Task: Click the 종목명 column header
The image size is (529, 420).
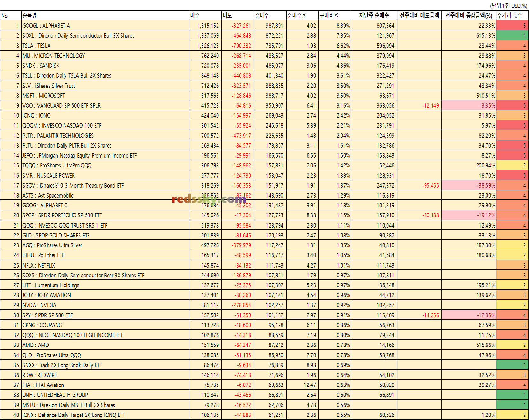Action: pos(105,15)
